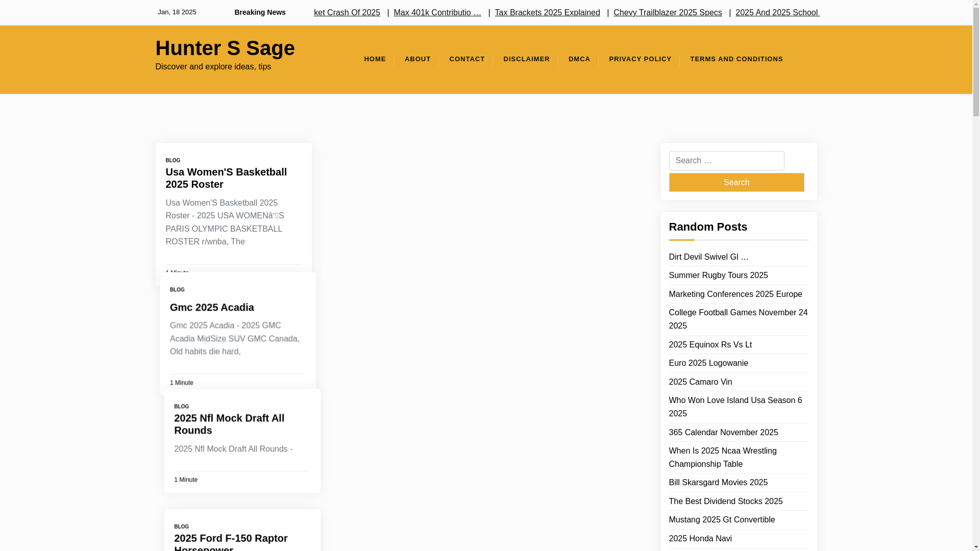The height and width of the screenshot is (551, 980).
Task: Open the HOME menu item
Action: pyautogui.click(x=375, y=59)
